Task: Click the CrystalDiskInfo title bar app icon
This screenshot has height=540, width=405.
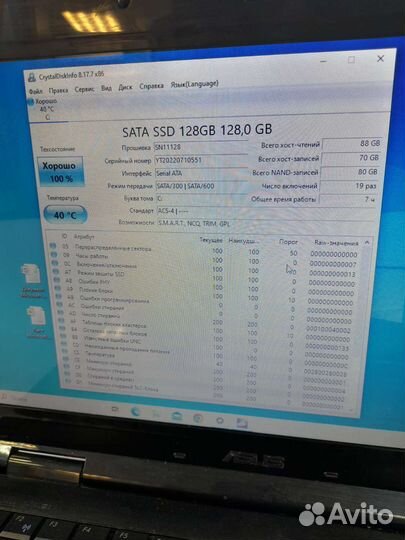Action: [x=32, y=78]
